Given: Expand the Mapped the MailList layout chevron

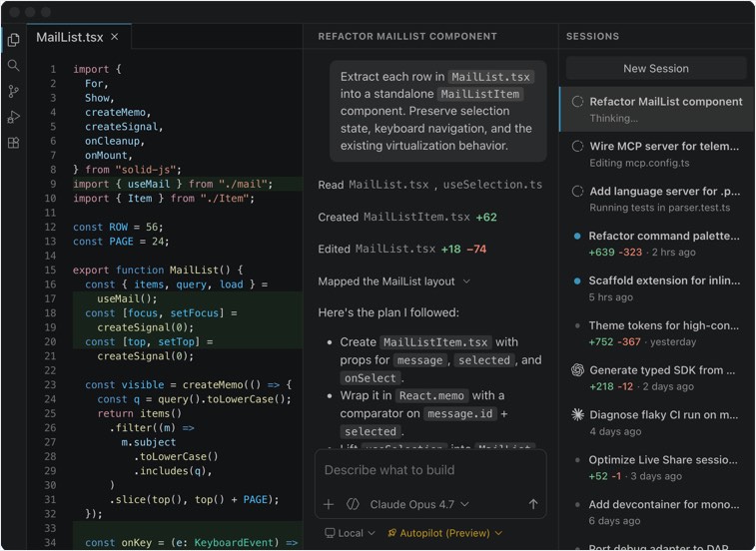Looking at the screenshot, I should click(466, 281).
